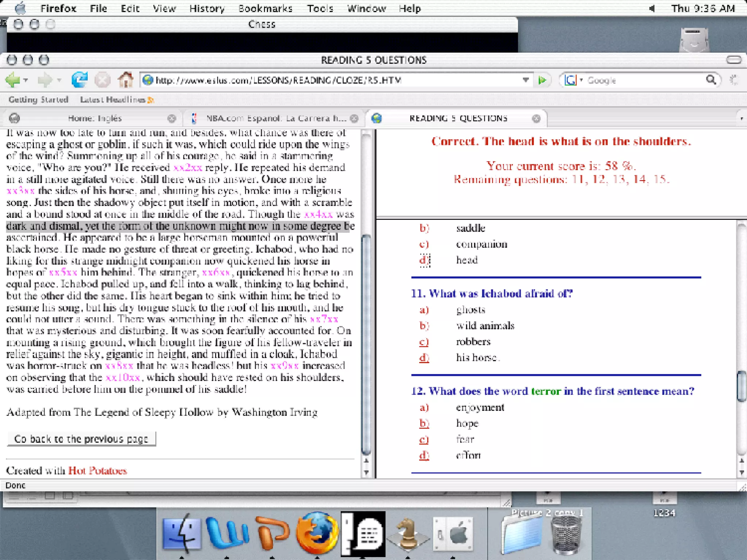Launch the Chess app from Dock
Image resolution: width=747 pixels, height=560 pixels.
(x=407, y=533)
